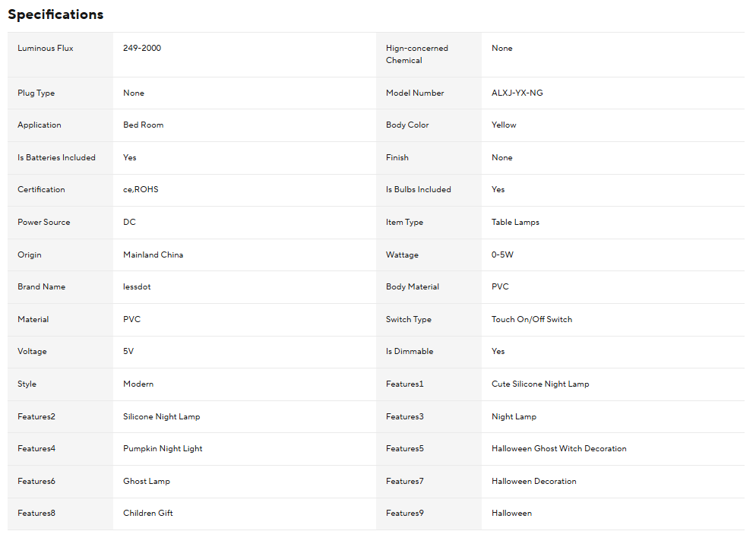Click the Wattage value 0-5W

pos(502,255)
